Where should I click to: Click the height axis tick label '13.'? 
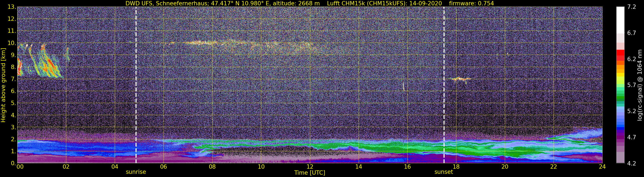[12, 7]
